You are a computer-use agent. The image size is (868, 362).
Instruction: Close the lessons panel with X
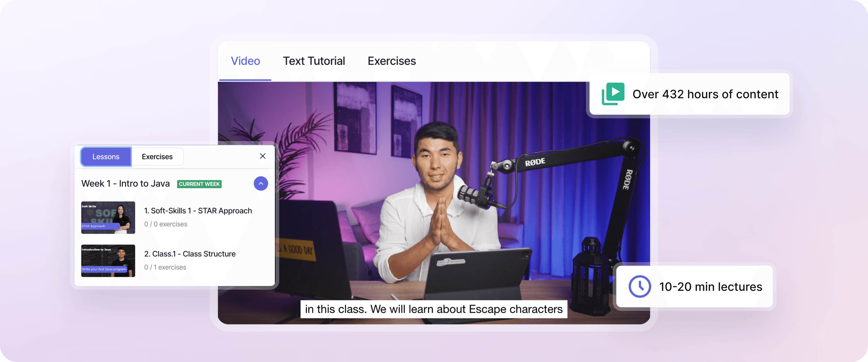(x=262, y=156)
